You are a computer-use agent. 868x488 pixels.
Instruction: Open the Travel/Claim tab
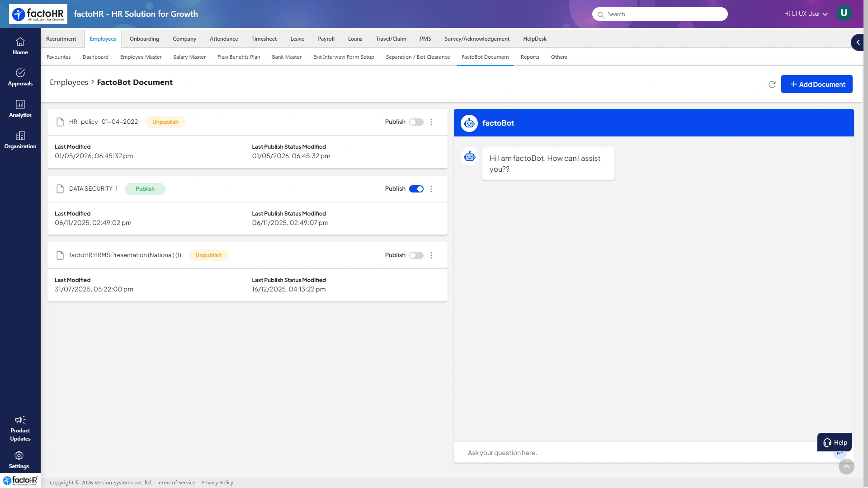[x=391, y=39]
